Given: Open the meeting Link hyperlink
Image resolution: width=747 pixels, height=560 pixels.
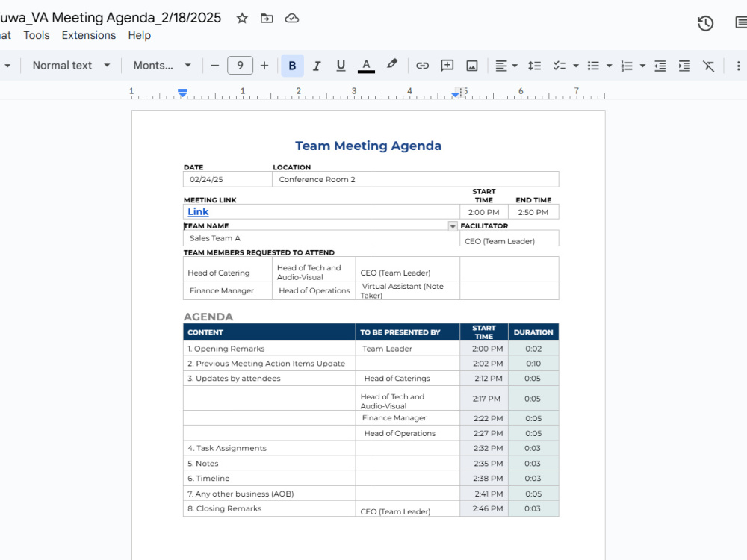Looking at the screenshot, I should 198,211.
